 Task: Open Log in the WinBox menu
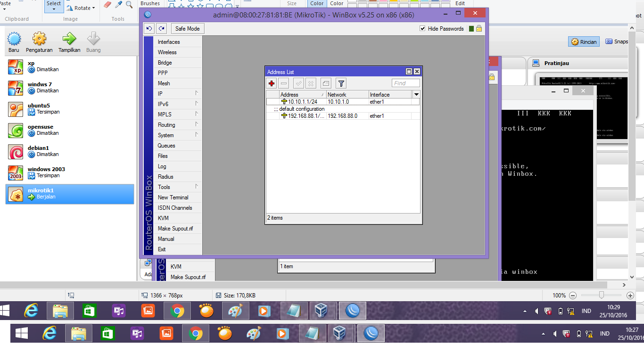[x=178, y=166]
